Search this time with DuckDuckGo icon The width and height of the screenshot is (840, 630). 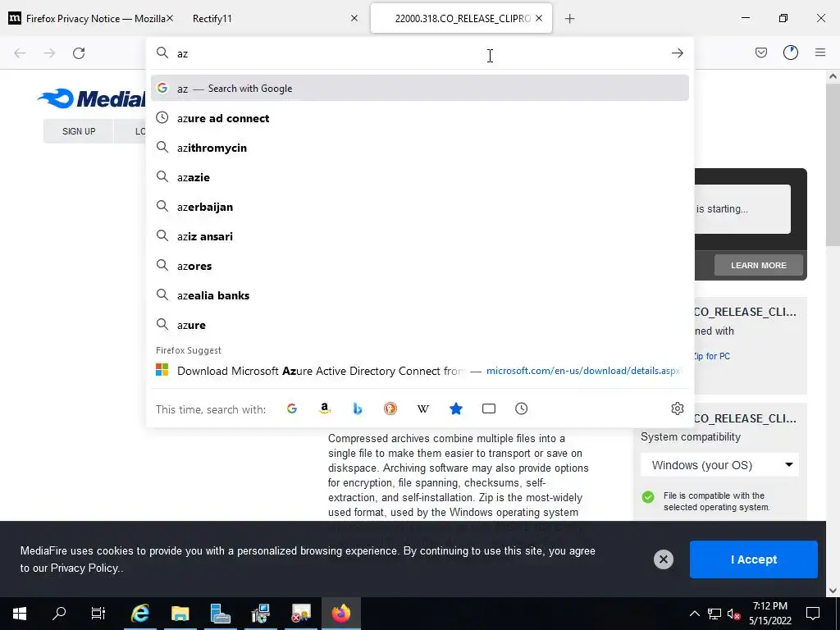(390, 409)
